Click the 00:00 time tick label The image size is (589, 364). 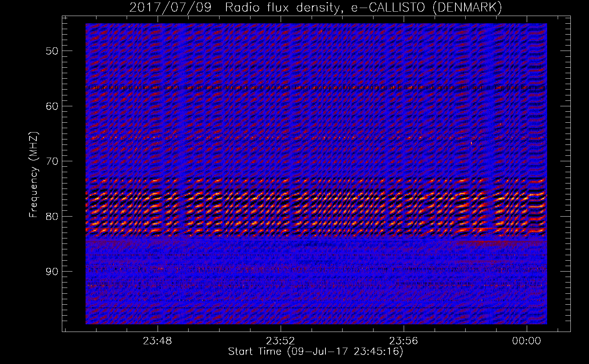tap(526, 341)
